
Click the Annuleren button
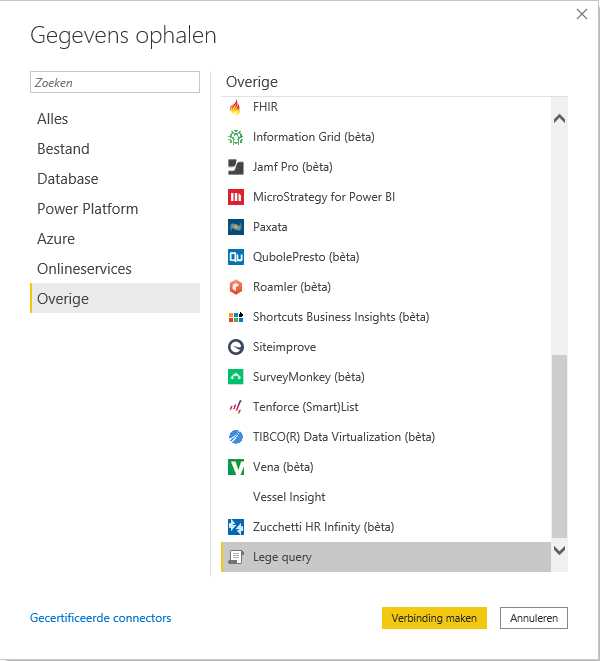point(534,618)
